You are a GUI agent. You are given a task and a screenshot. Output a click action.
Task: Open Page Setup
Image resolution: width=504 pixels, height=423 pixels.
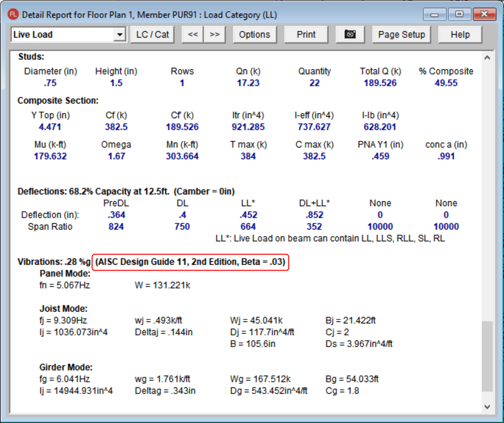click(401, 35)
